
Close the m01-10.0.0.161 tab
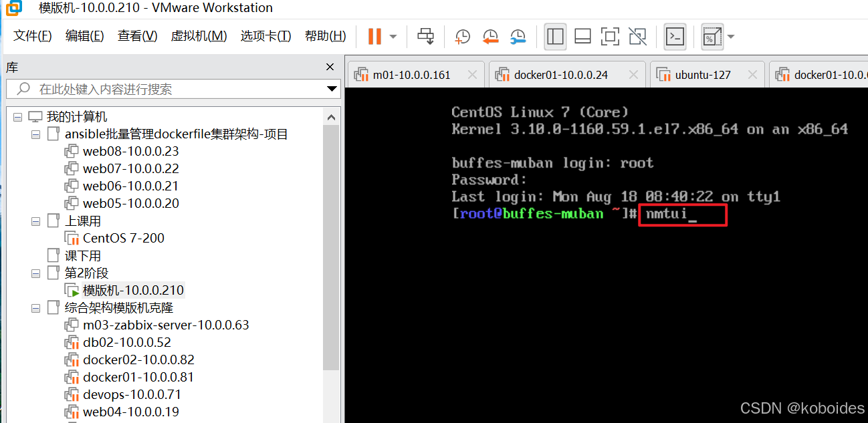pos(472,75)
